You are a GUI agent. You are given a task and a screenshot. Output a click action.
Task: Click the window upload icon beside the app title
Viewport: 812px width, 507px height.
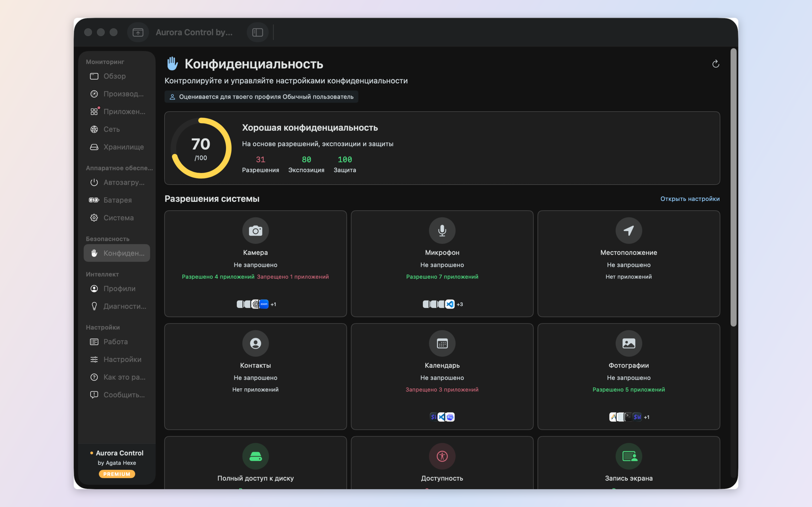click(138, 32)
